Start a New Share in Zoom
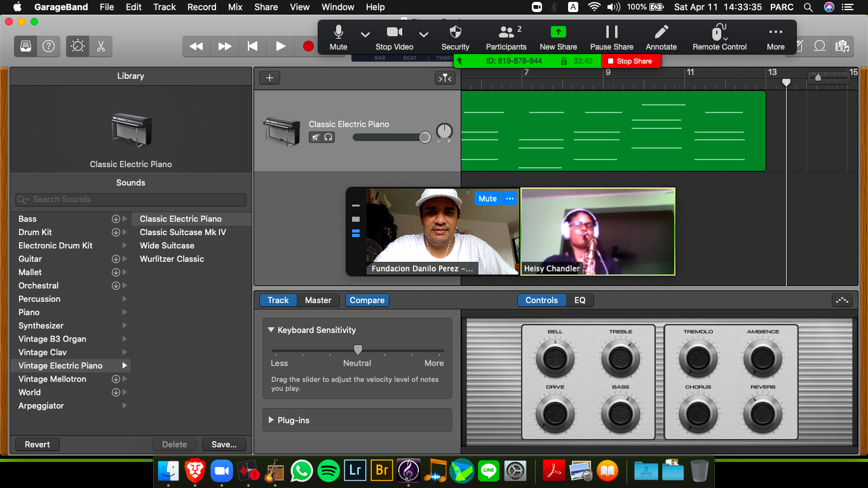868x488 pixels. click(x=559, y=38)
